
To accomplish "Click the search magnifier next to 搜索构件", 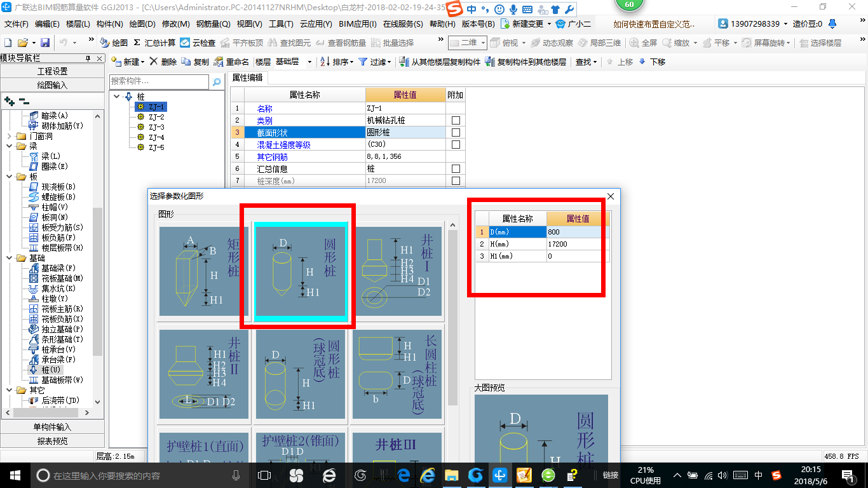I will [x=217, y=81].
